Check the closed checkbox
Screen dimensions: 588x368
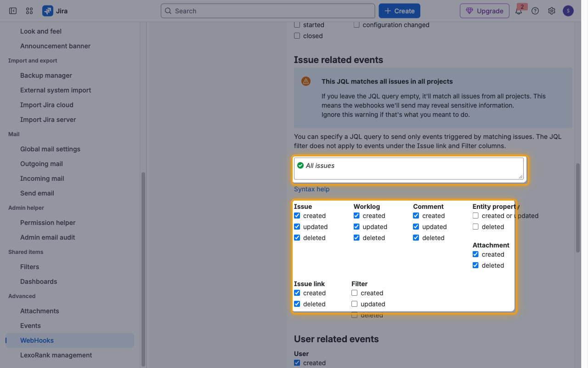tap(297, 35)
